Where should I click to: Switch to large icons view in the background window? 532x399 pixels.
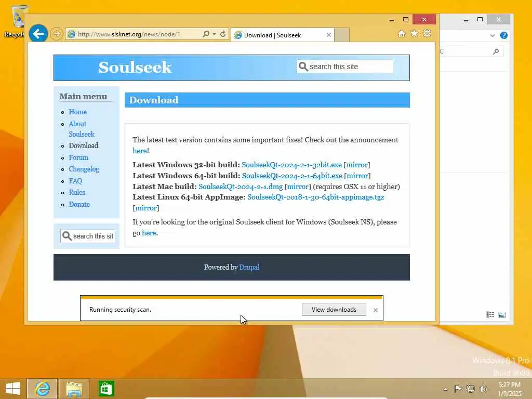point(502,314)
